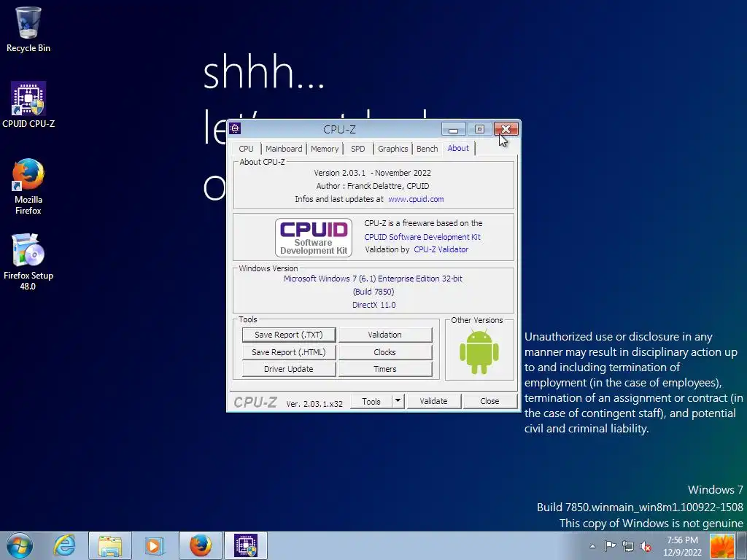Select the Mozilla Firefox desktop shortcut
The height and width of the screenshot is (560, 747).
coord(28,186)
